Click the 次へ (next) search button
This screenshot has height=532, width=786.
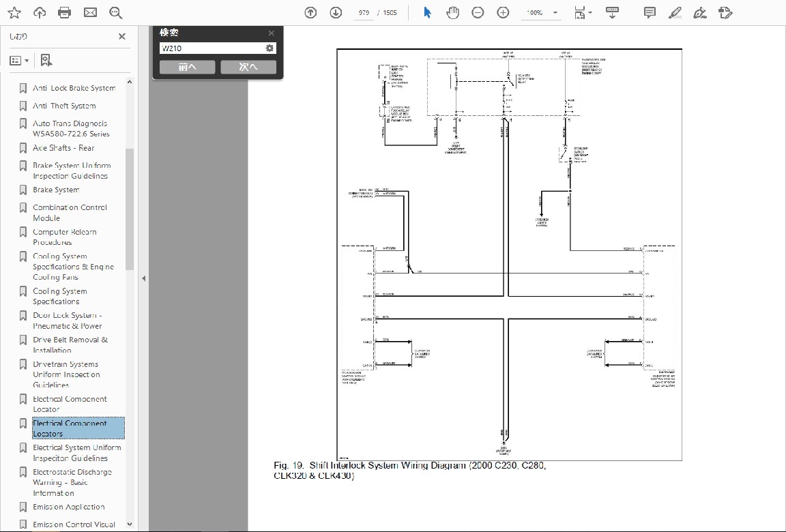248,67
